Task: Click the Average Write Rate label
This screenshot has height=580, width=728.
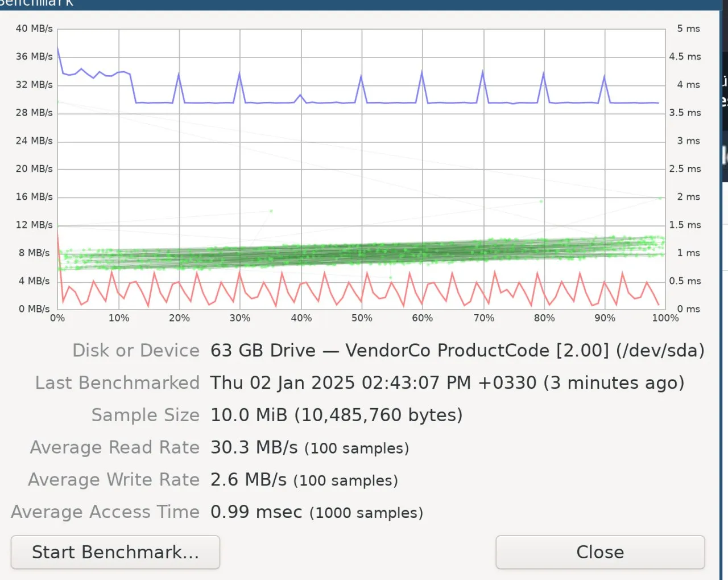Action: 114,480
